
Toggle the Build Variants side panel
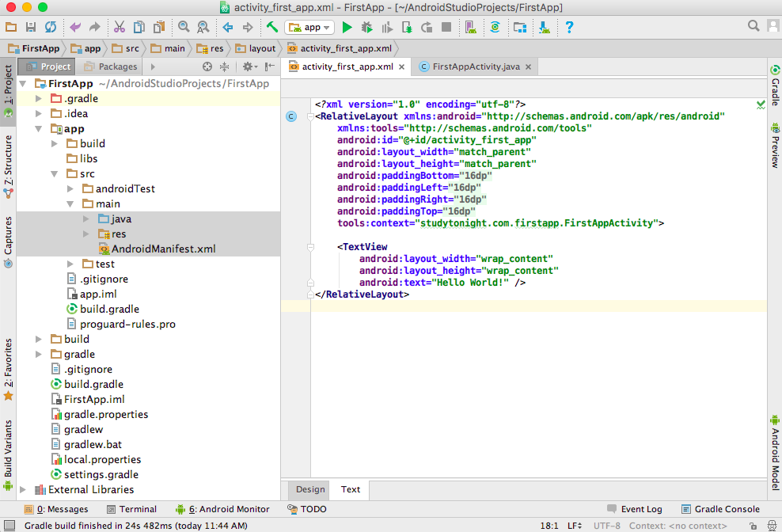[8, 454]
